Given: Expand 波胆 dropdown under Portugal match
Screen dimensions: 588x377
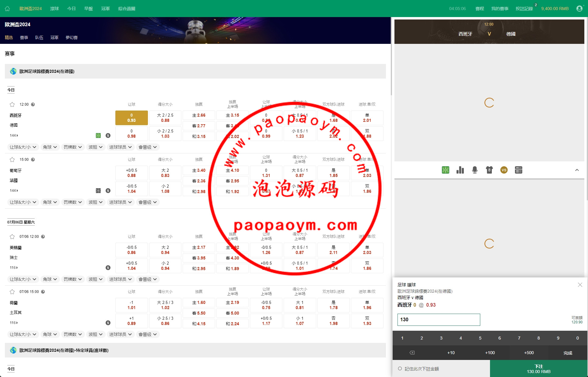Looking at the screenshot, I should [x=96, y=202].
